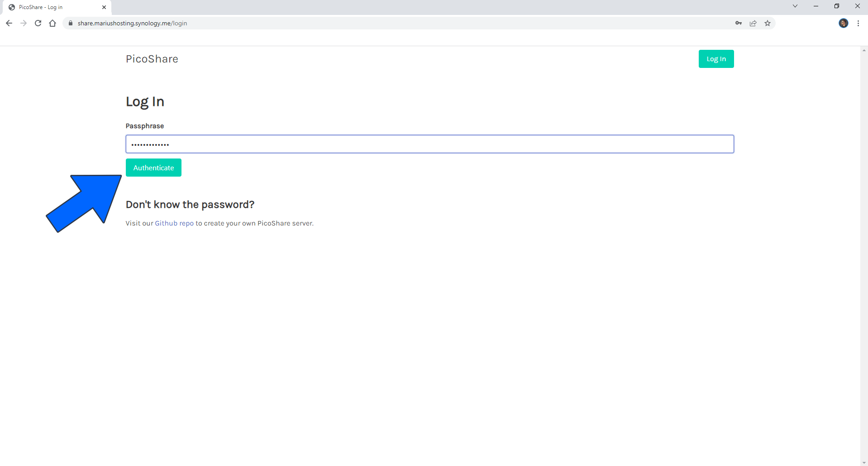
Task: Click the Authenticate button
Action: pos(153,168)
